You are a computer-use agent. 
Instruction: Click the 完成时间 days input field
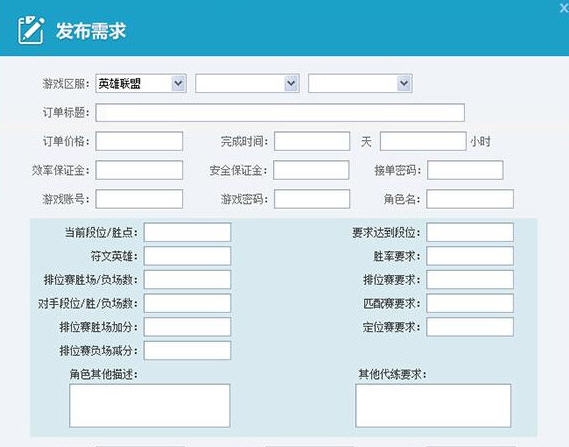[x=312, y=141]
